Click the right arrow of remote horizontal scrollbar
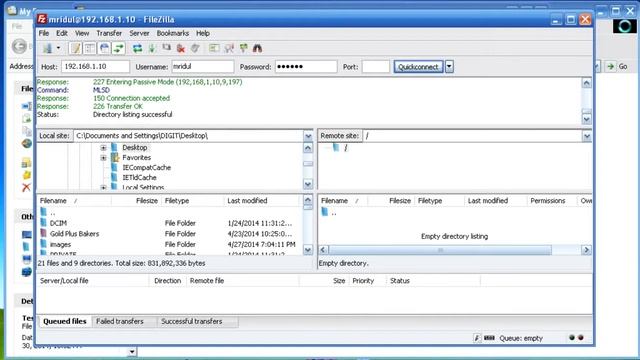The height and width of the screenshot is (360, 640). [x=586, y=249]
